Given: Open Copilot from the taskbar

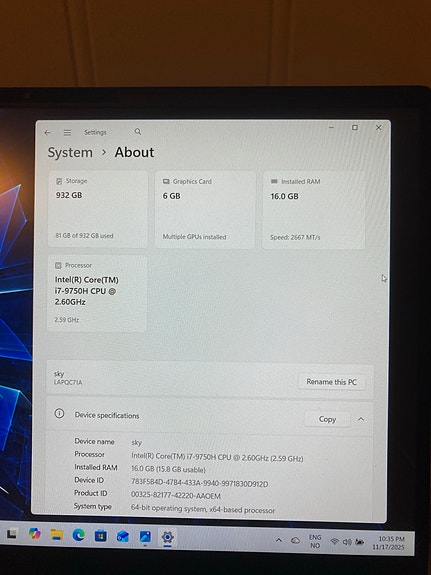Looking at the screenshot, I should pos(34,534).
